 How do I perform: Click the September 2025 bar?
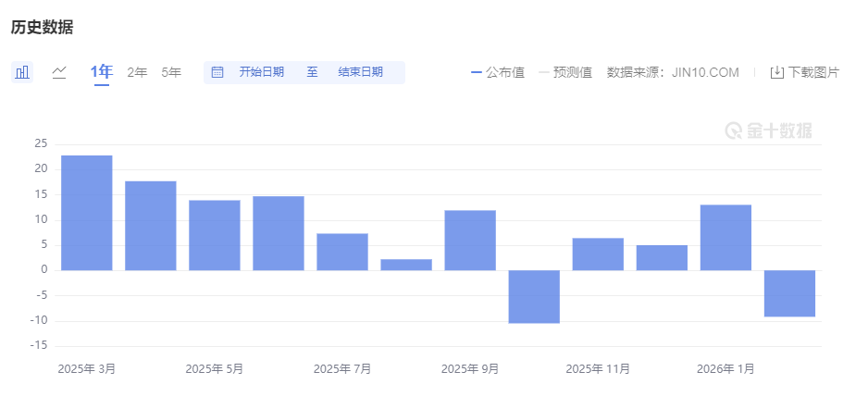pyautogui.click(x=470, y=240)
